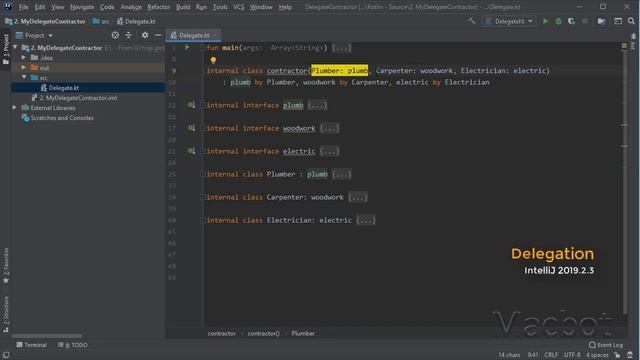The image size is (640, 360).
Task: Unfold the main function body
Action: [x=342, y=48]
